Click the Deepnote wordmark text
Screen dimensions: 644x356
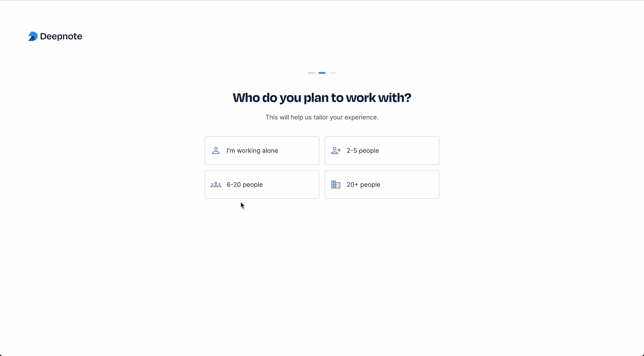point(61,36)
